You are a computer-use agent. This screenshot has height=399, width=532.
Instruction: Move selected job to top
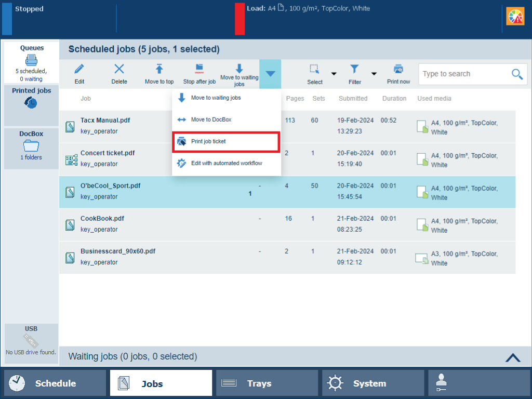point(159,69)
